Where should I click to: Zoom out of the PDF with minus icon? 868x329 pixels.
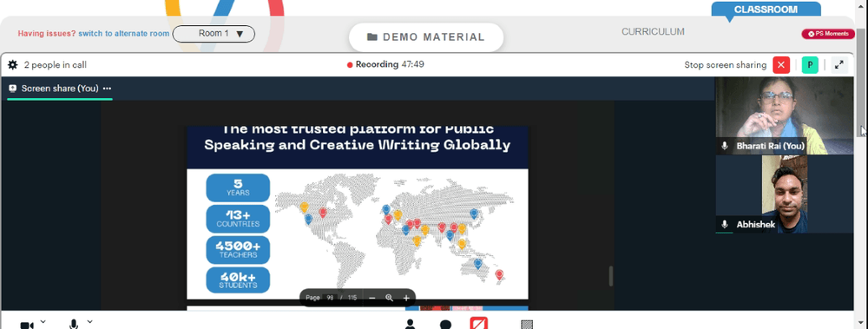(372, 298)
